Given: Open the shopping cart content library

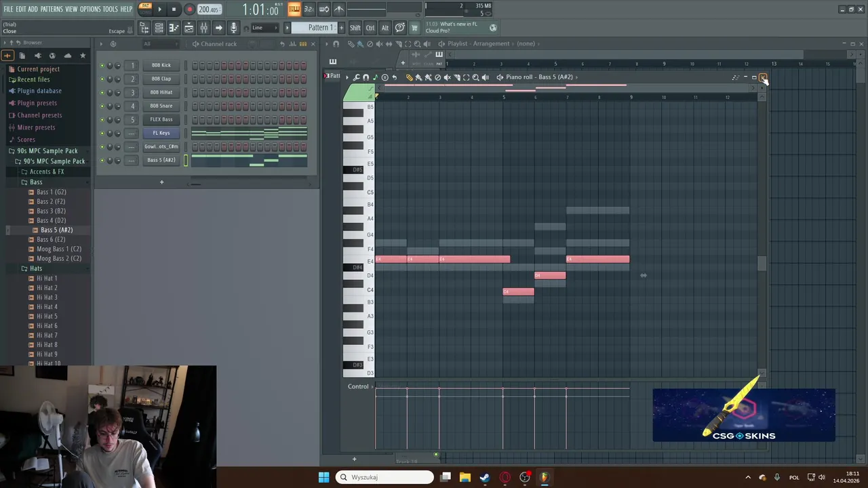Looking at the screenshot, I should [x=414, y=28].
